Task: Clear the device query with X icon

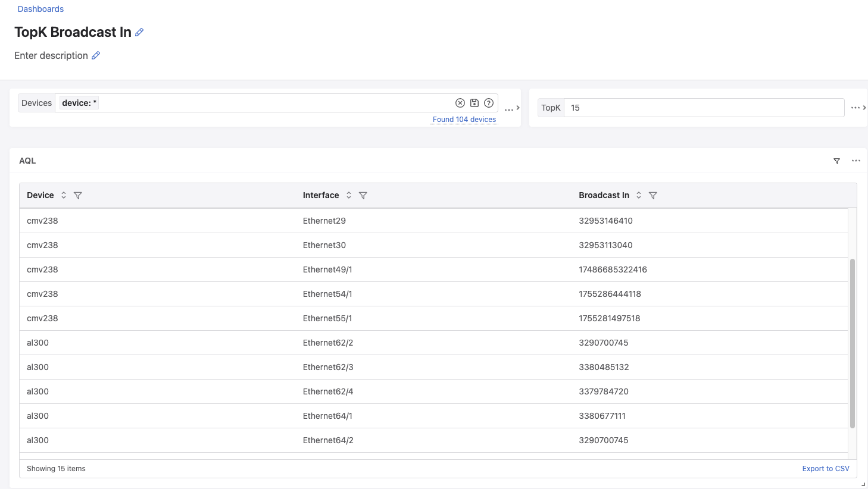Action: (460, 103)
